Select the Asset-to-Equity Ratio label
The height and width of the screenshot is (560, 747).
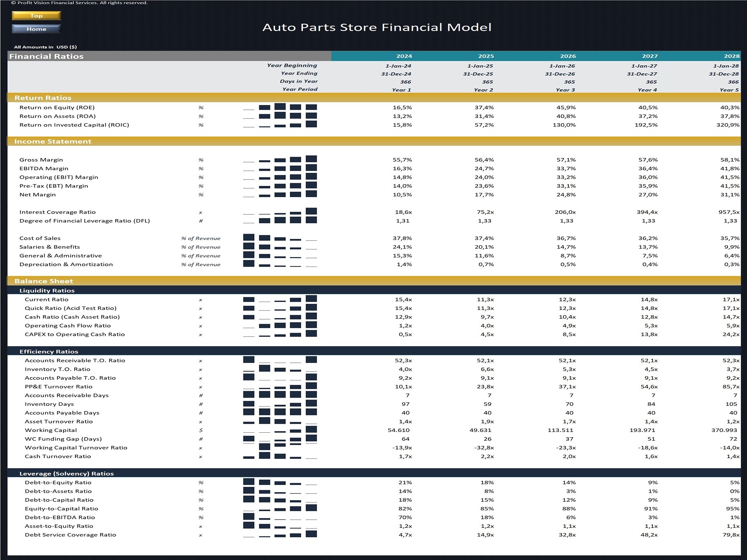click(59, 526)
